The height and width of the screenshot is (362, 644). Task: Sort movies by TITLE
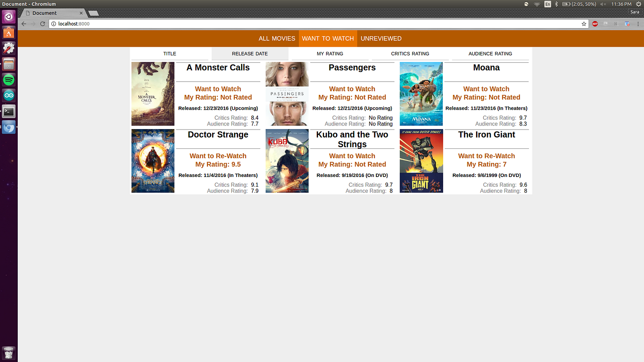[x=170, y=53]
